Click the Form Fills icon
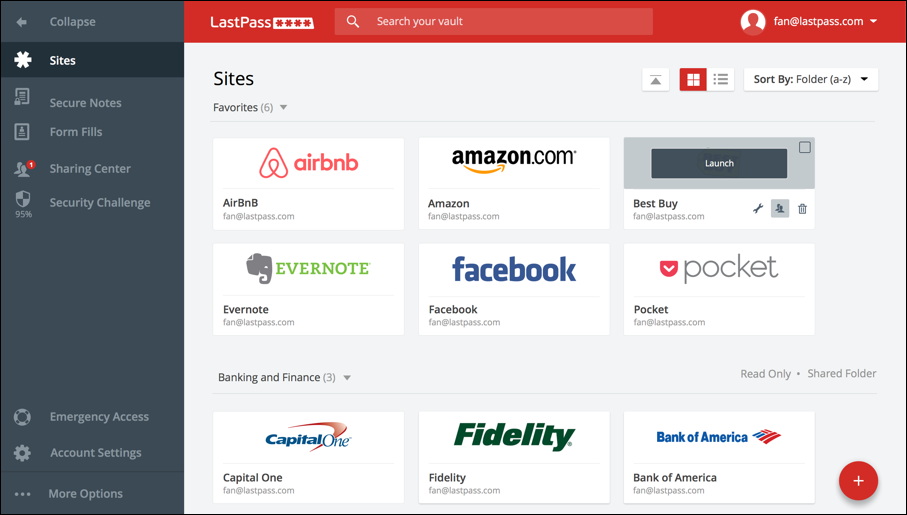The height and width of the screenshot is (515, 907). click(x=22, y=131)
